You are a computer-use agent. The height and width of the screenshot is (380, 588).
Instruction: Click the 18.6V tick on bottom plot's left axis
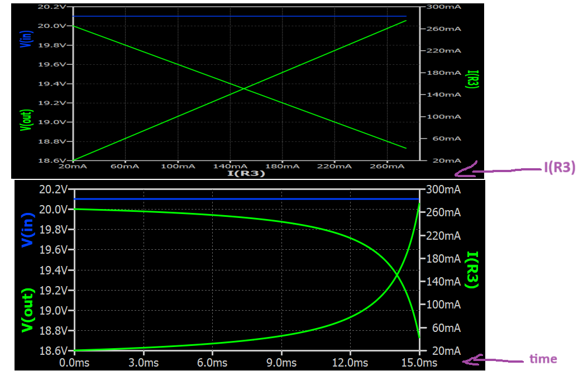pos(53,351)
